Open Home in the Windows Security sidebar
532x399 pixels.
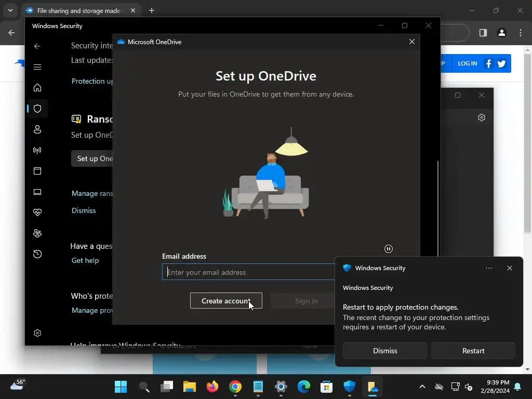pyautogui.click(x=37, y=87)
